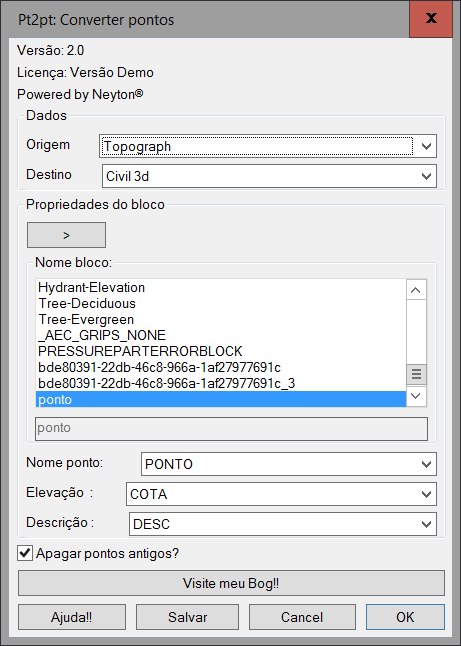Click the Salvar button

[187, 617]
